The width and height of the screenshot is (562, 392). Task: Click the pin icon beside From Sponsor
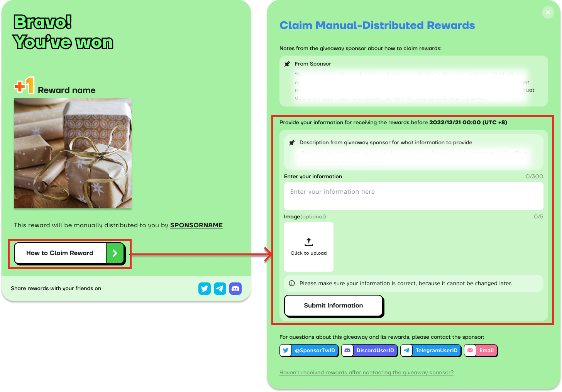pyautogui.click(x=287, y=64)
